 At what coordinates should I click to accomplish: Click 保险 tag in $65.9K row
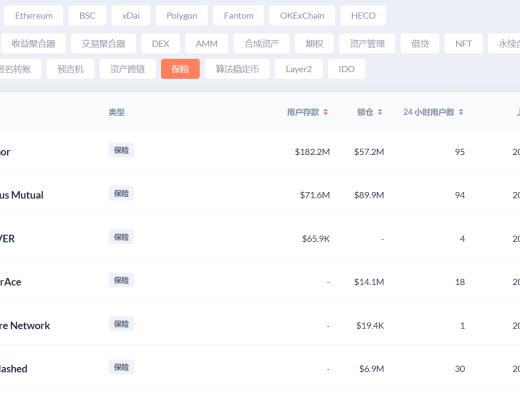coord(121,237)
